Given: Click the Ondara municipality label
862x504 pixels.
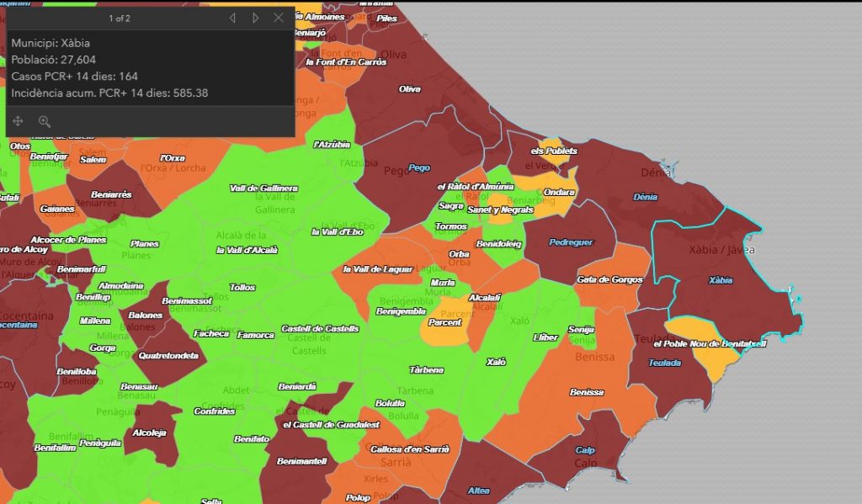Looking at the screenshot, I should click(x=559, y=192).
